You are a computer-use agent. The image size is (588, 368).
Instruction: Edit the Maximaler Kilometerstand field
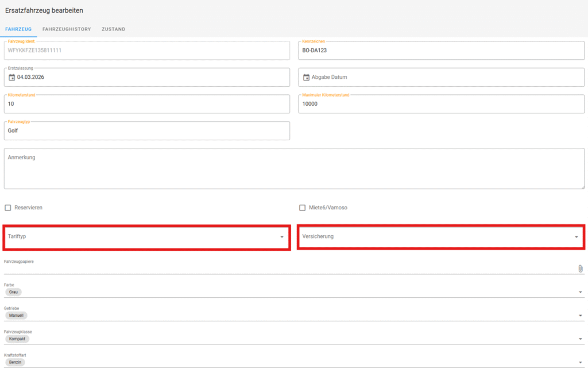point(442,104)
